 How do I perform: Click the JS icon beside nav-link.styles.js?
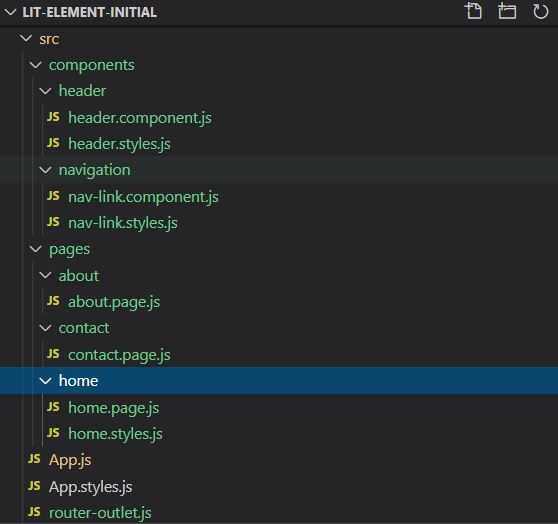(x=53, y=222)
